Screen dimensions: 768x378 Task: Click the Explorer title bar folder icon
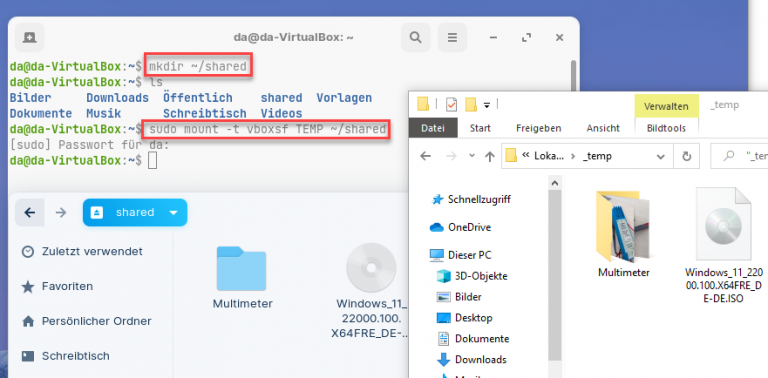pyautogui.click(x=423, y=104)
